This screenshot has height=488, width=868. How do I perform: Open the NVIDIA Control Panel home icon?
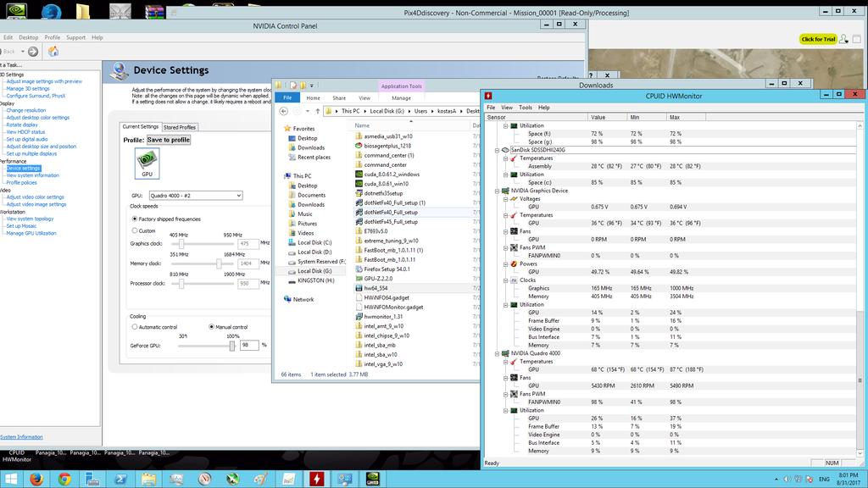[53, 52]
